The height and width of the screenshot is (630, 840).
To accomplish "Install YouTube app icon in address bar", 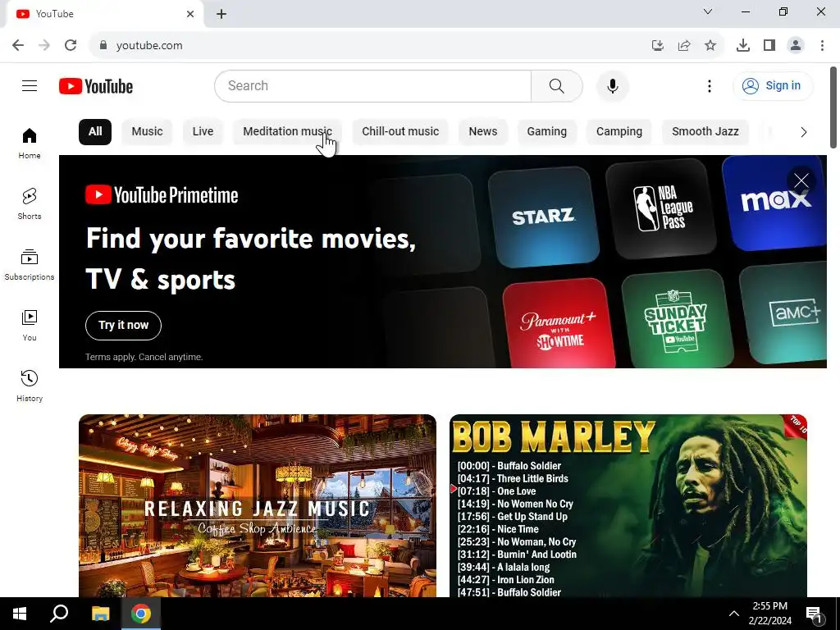I will click(658, 45).
